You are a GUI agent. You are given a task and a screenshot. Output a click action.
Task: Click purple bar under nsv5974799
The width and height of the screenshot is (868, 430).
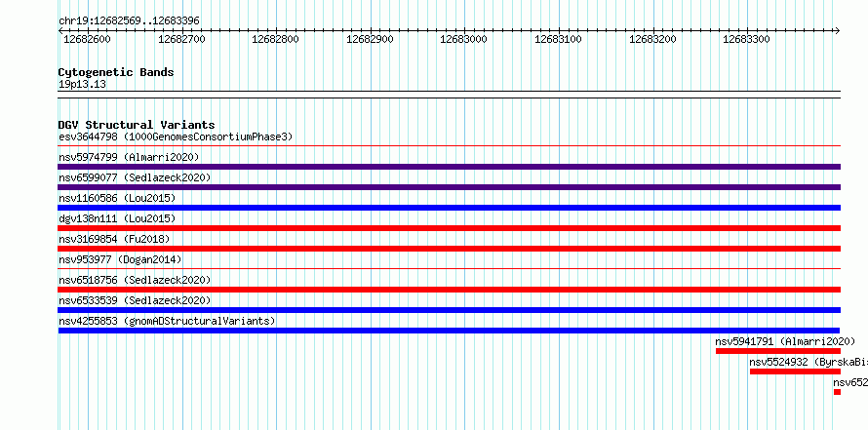click(449, 167)
